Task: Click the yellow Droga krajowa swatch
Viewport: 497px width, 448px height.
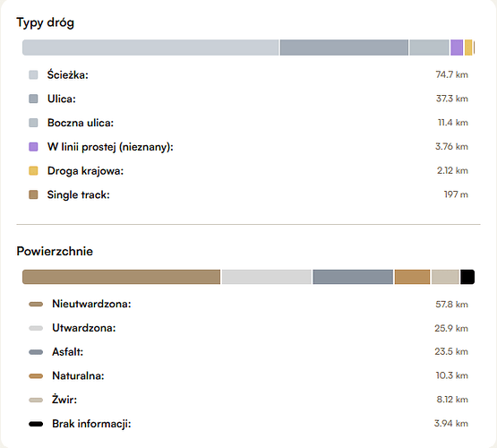Action: pos(33,170)
